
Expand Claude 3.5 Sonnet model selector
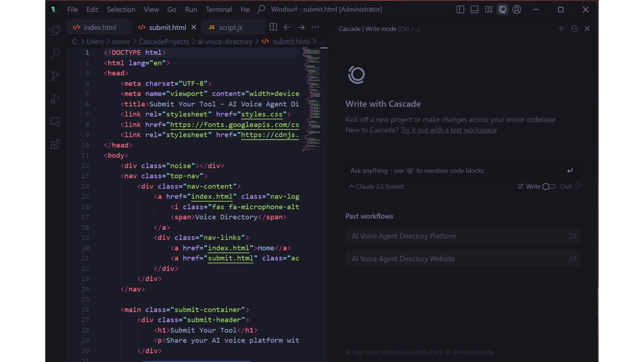(376, 186)
